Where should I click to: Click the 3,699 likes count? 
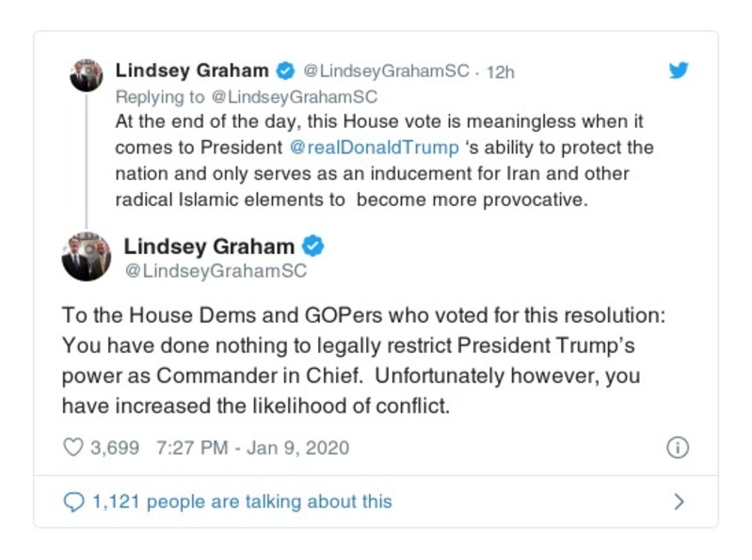click(x=114, y=448)
